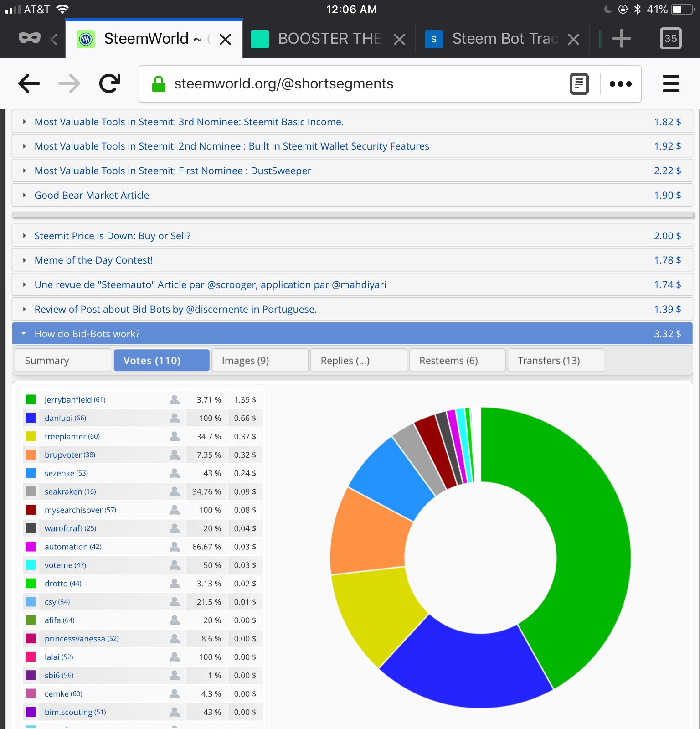The width and height of the screenshot is (700, 729).
Task: Open voter link bim.scouting
Action: [75, 712]
